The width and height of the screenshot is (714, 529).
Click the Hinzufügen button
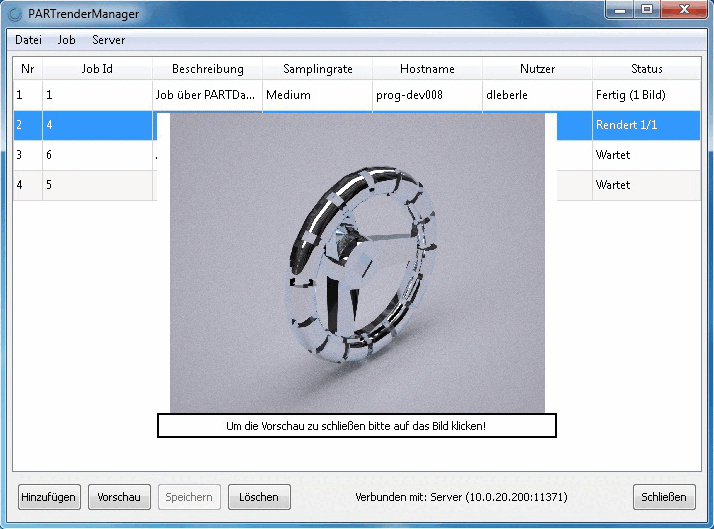point(49,497)
